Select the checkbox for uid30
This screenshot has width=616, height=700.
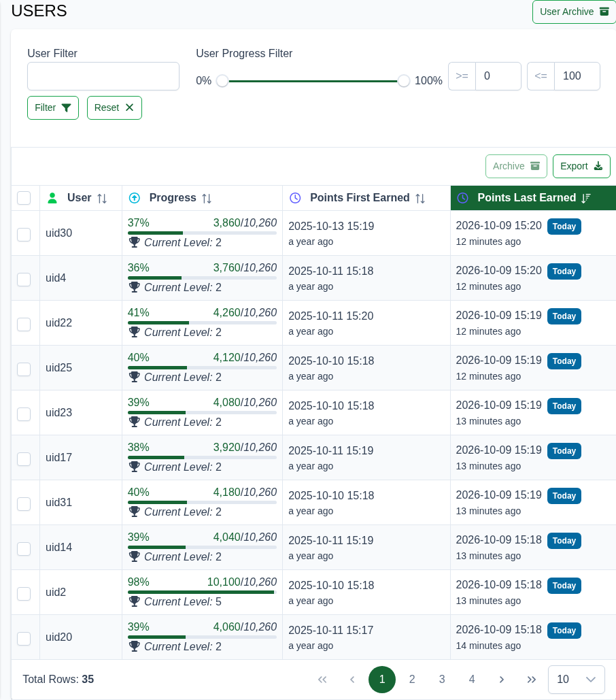(x=24, y=235)
